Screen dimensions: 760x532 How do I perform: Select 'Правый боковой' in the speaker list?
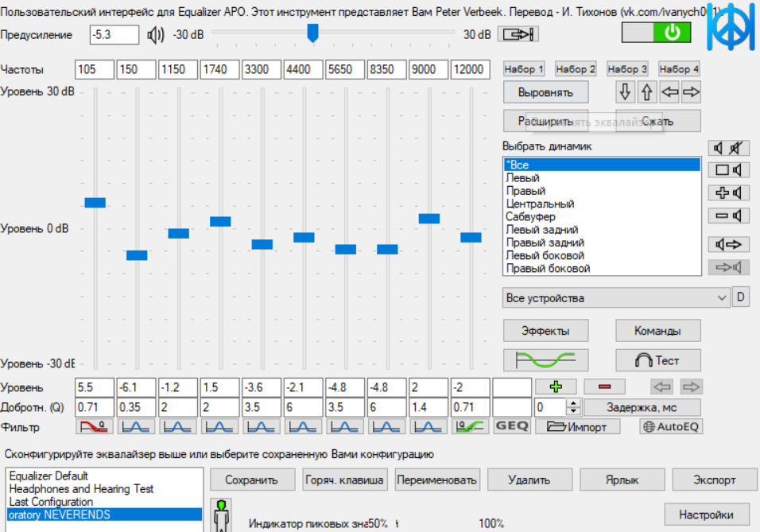(x=602, y=268)
